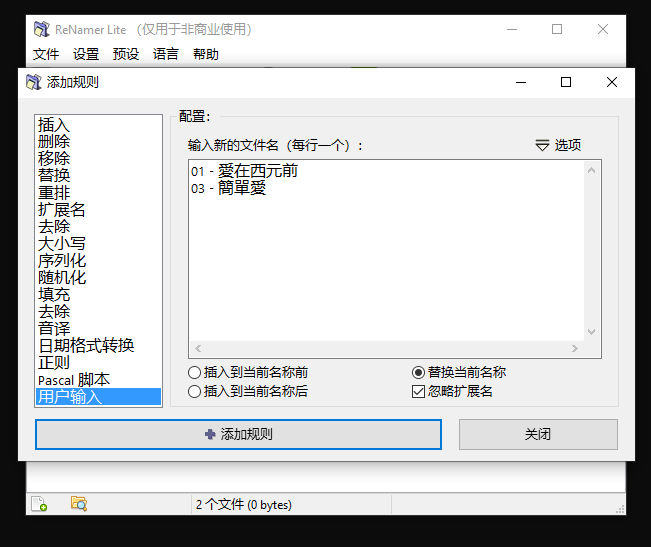The height and width of the screenshot is (547, 651).
Task: Open the 预设 menu
Action: click(x=126, y=54)
